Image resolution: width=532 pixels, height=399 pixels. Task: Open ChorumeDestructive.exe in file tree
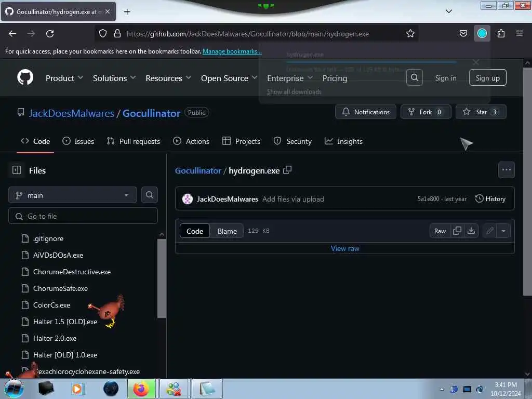[72, 272]
